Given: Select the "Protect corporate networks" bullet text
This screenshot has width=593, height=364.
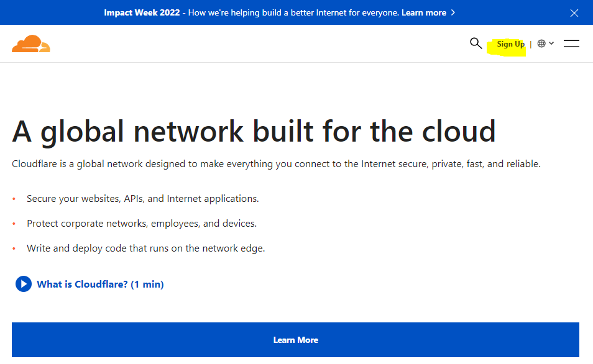Looking at the screenshot, I should click(x=141, y=224).
